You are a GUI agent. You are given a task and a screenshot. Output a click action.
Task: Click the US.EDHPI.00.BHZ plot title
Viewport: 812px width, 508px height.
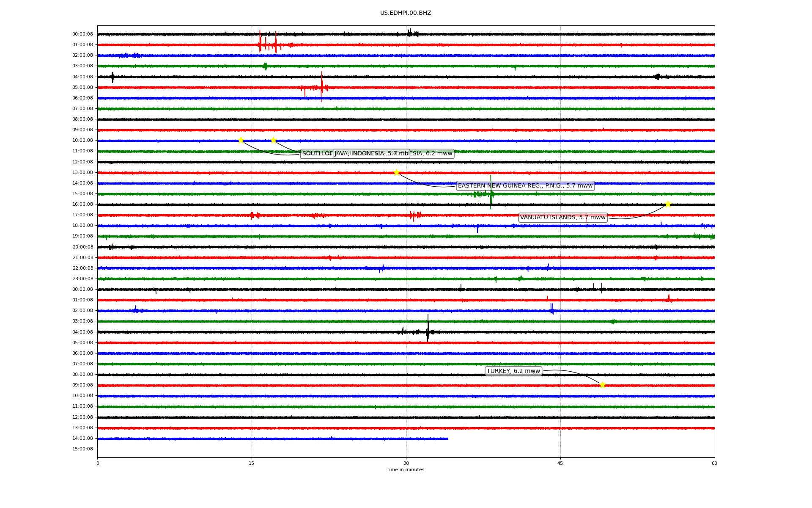406,13
